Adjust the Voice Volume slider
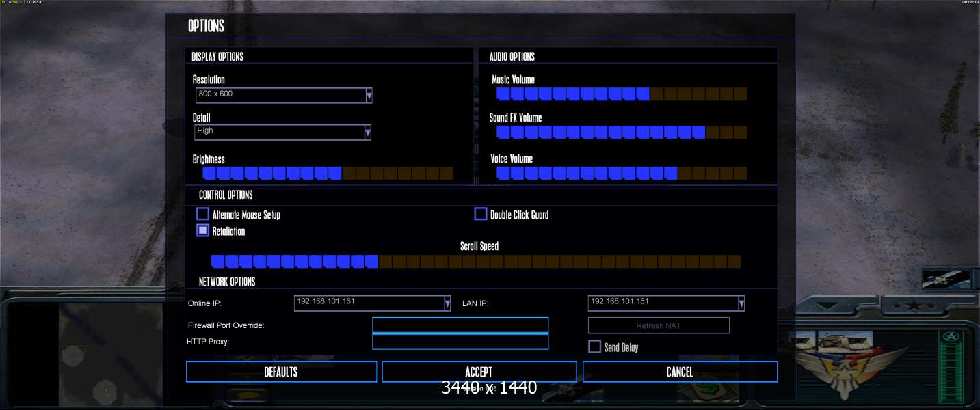The width and height of the screenshot is (980, 410). pos(622,173)
